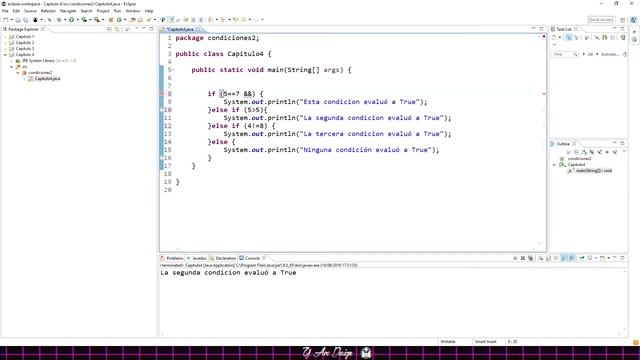Run the program with green Run icon

[71, 20]
